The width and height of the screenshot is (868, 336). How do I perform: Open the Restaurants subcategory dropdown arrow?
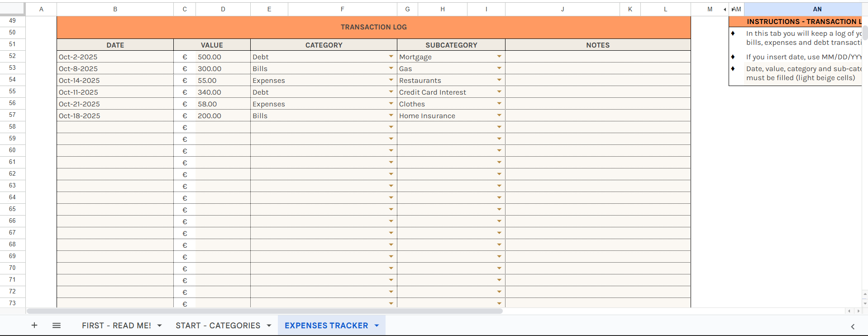499,80
